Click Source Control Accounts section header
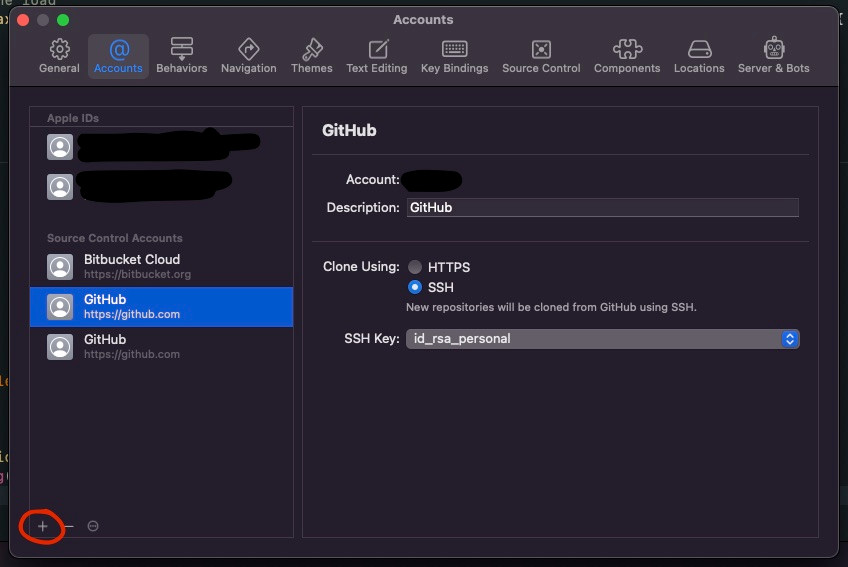848x567 pixels. click(x=115, y=238)
